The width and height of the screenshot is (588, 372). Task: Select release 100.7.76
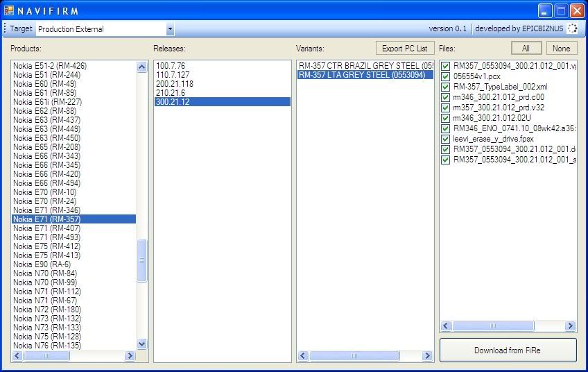click(223, 66)
